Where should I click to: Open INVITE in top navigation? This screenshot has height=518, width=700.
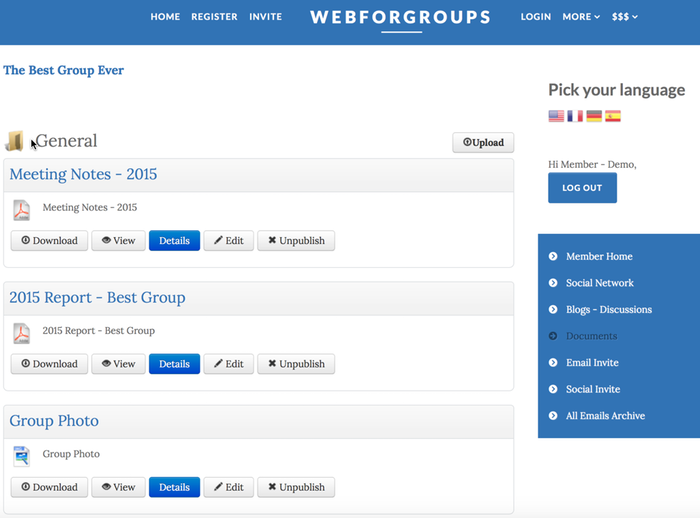point(266,17)
